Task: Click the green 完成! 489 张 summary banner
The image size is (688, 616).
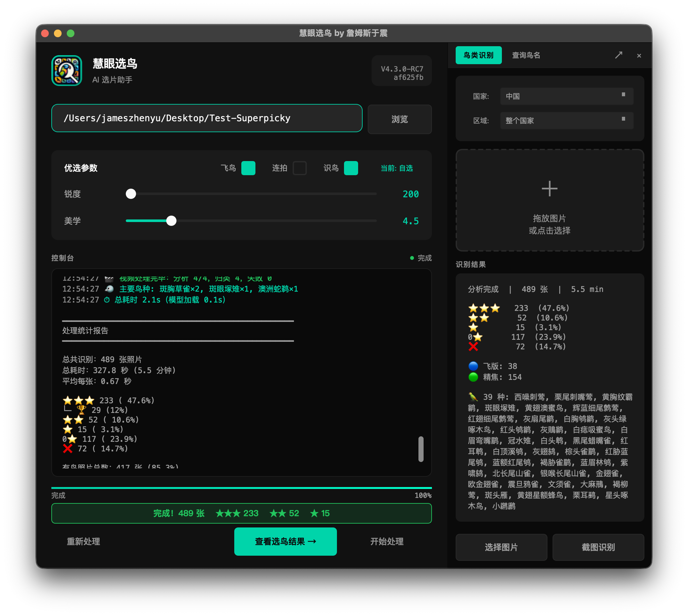Action: pyautogui.click(x=241, y=513)
